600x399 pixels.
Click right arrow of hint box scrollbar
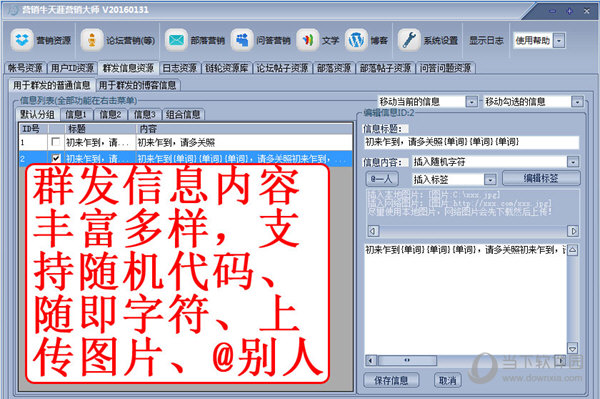click(573, 231)
